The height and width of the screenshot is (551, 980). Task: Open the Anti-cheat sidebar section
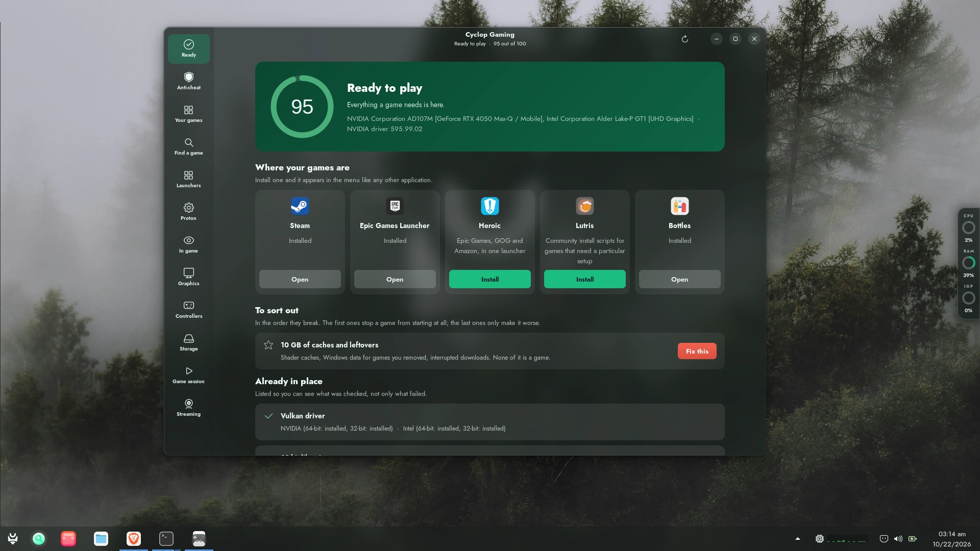pyautogui.click(x=188, y=81)
